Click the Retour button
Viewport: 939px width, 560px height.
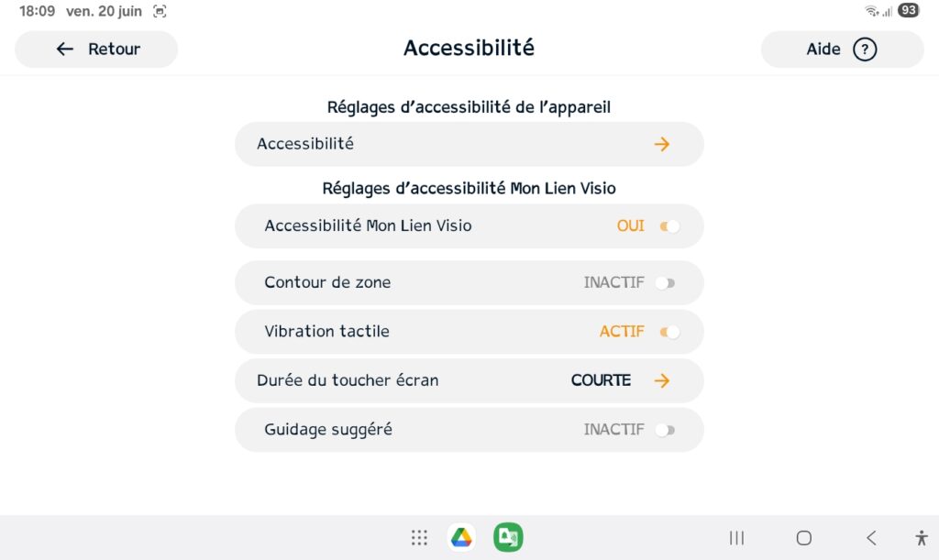[96, 49]
